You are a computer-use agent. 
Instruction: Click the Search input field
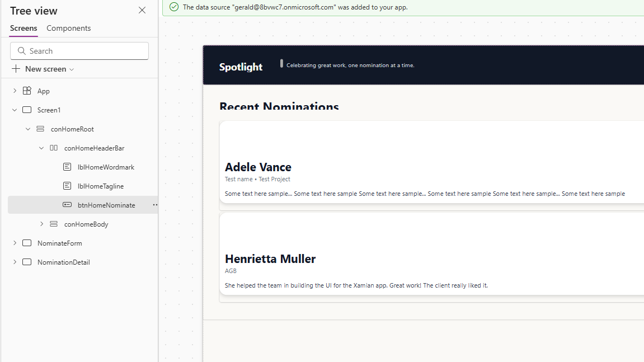pyautogui.click(x=79, y=51)
